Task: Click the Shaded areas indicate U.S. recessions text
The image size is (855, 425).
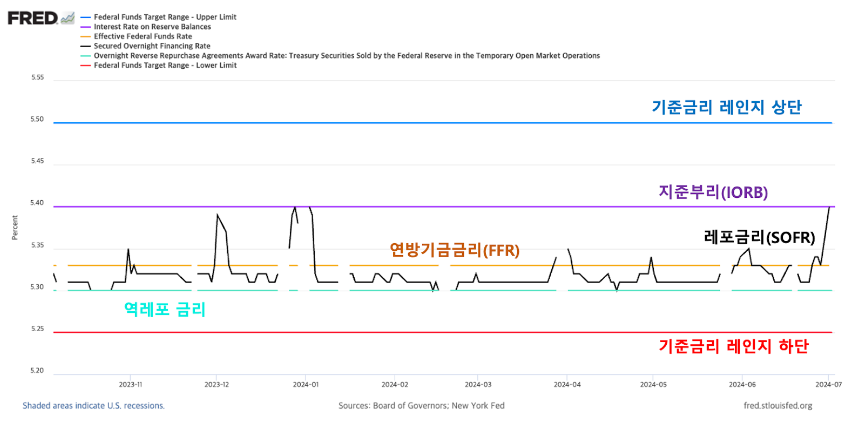Action: (x=93, y=406)
